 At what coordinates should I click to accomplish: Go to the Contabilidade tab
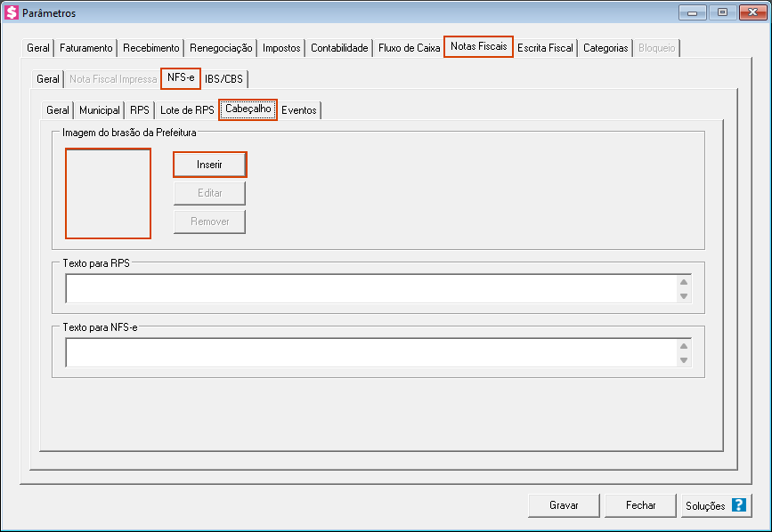coord(339,48)
